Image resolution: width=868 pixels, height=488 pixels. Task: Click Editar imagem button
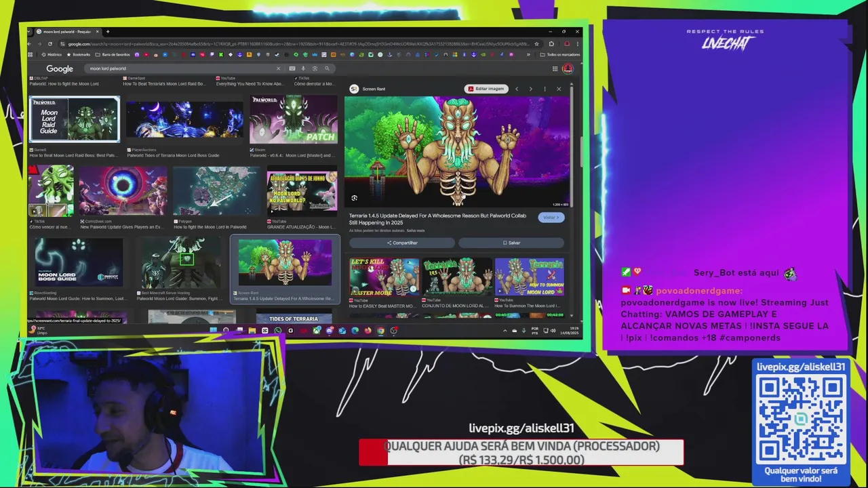[486, 89]
